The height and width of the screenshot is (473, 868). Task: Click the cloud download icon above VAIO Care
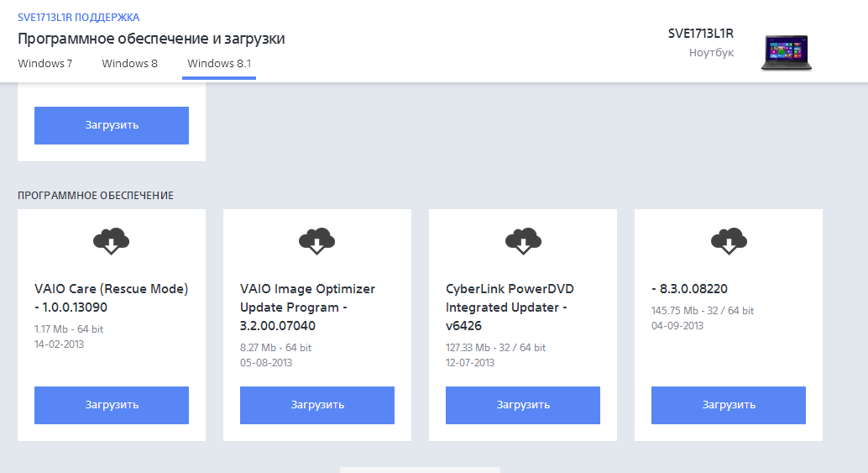pos(111,241)
